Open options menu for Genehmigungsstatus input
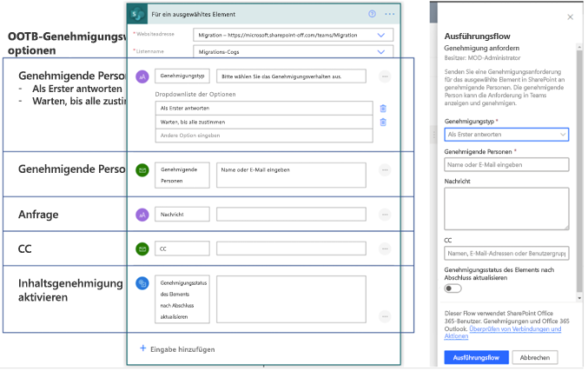Image resolution: width=588 pixels, height=371 pixels. [385, 316]
